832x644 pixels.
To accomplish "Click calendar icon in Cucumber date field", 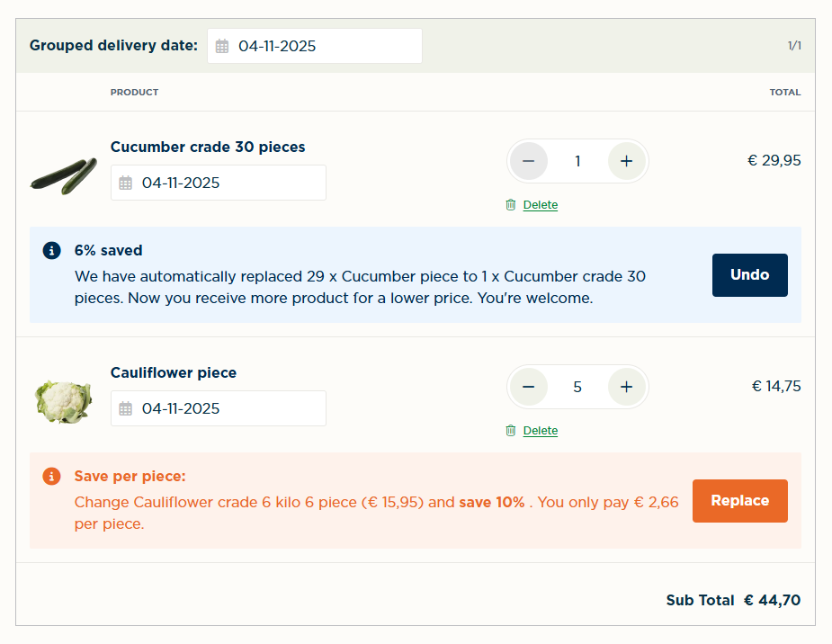I will point(126,183).
